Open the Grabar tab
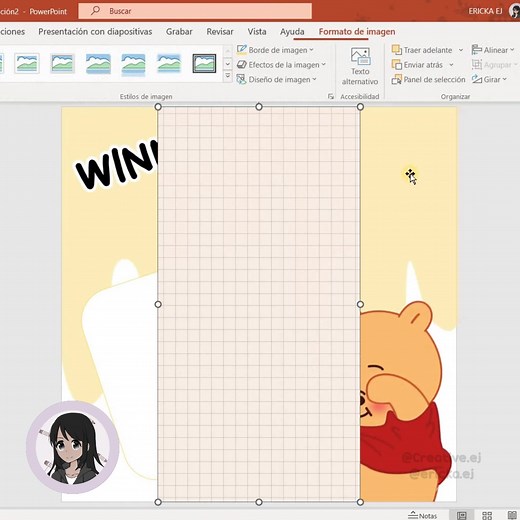Screen dimensions: 520x520 point(179,32)
